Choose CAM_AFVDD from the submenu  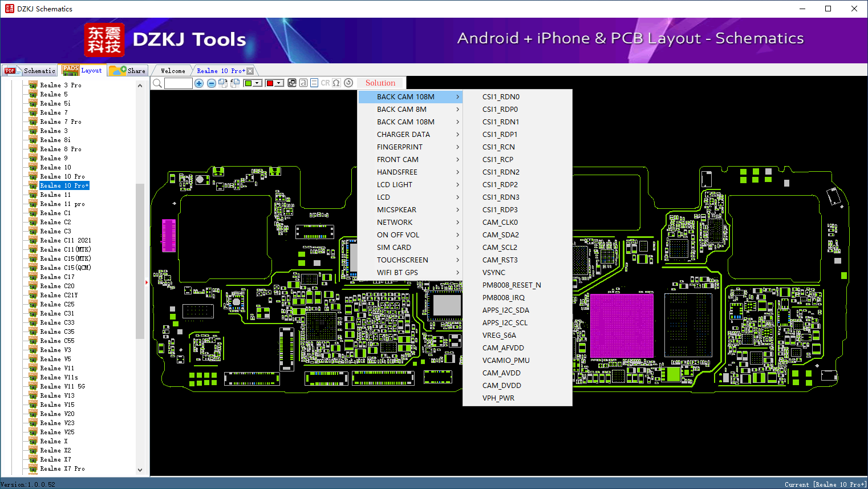517,348
